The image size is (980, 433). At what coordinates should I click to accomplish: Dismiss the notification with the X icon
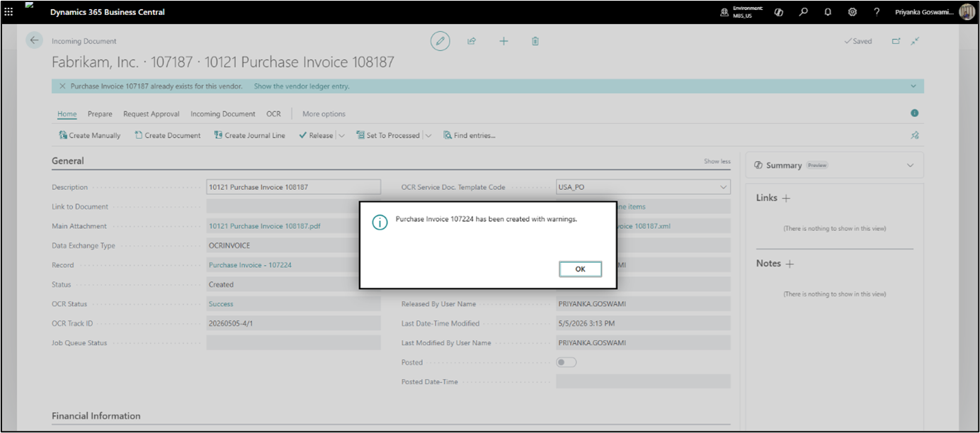[62, 86]
